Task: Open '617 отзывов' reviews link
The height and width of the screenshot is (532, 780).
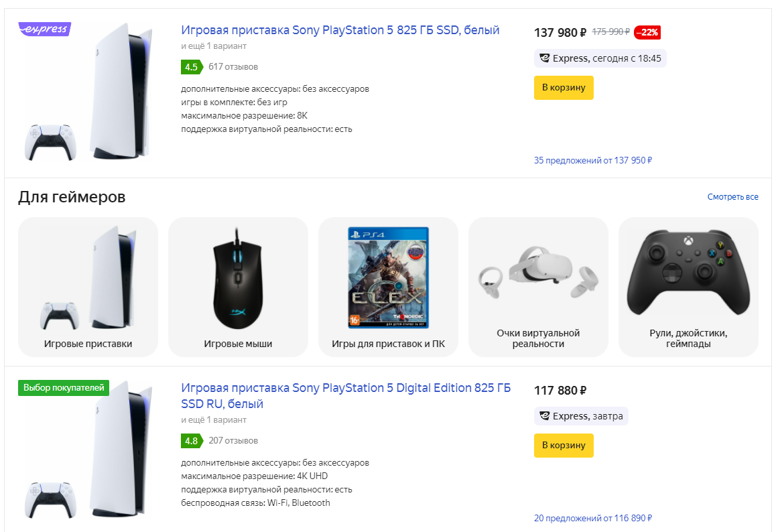Action: coord(233,67)
